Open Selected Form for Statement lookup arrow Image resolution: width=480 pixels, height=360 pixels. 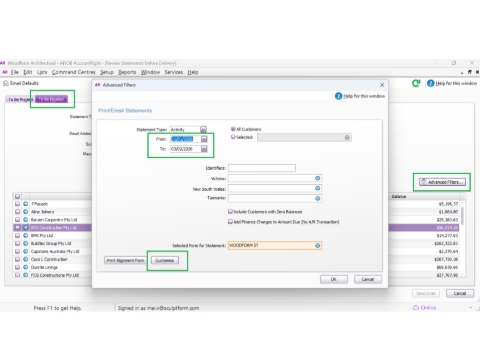click(318, 246)
